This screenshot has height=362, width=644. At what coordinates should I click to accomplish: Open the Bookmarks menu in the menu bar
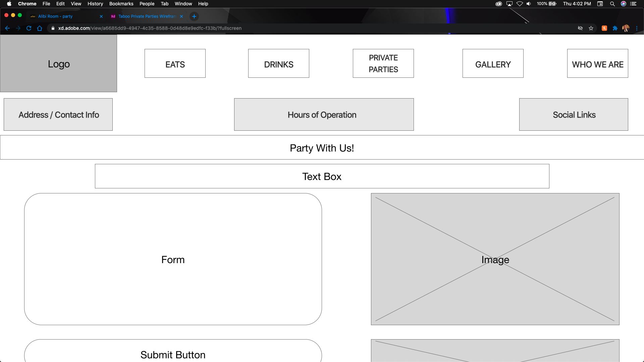pyautogui.click(x=121, y=4)
